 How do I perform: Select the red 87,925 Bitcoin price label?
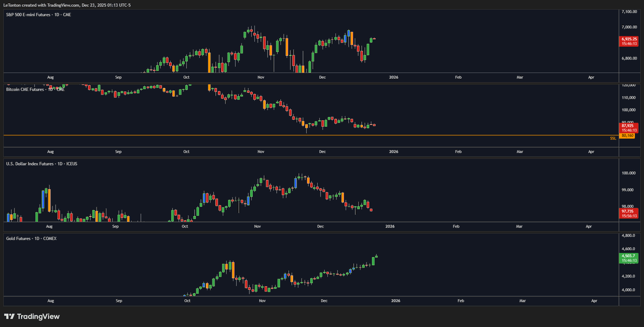point(629,128)
